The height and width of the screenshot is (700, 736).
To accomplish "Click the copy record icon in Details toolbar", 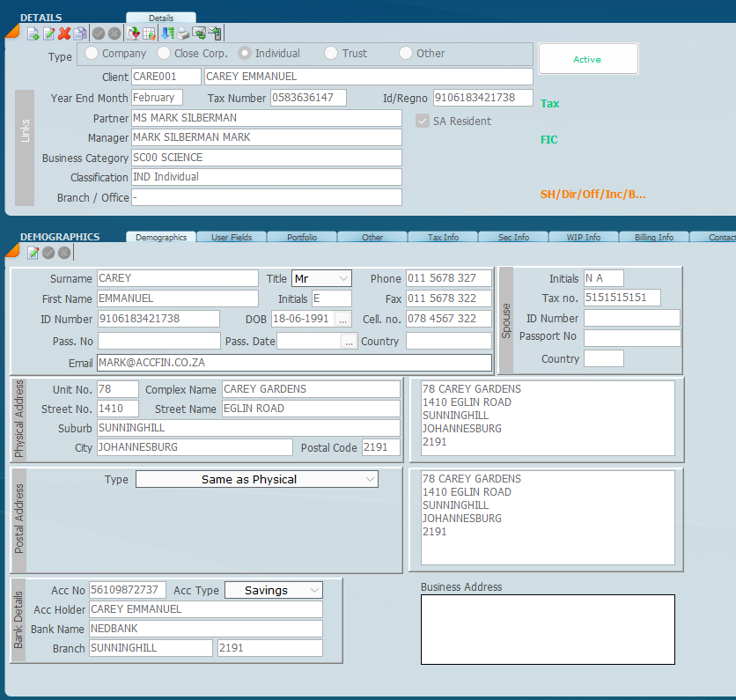I will [x=80, y=33].
